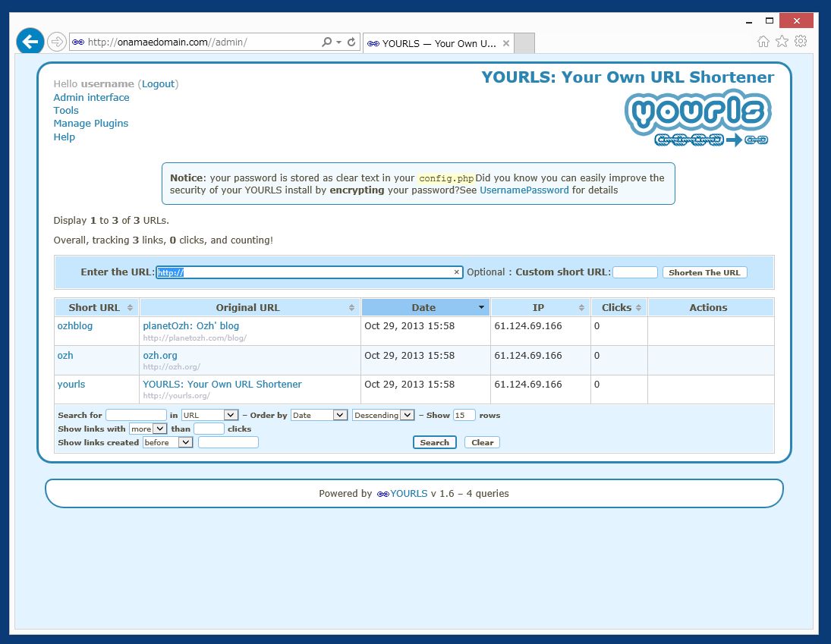Click the YOURLS: Your Own URL Shortener heading
This screenshot has width=831, height=644.
click(x=628, y=77)
